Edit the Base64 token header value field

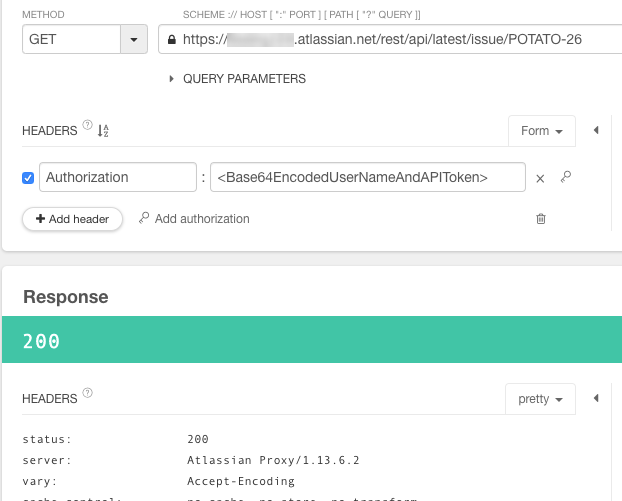point(368,177)
